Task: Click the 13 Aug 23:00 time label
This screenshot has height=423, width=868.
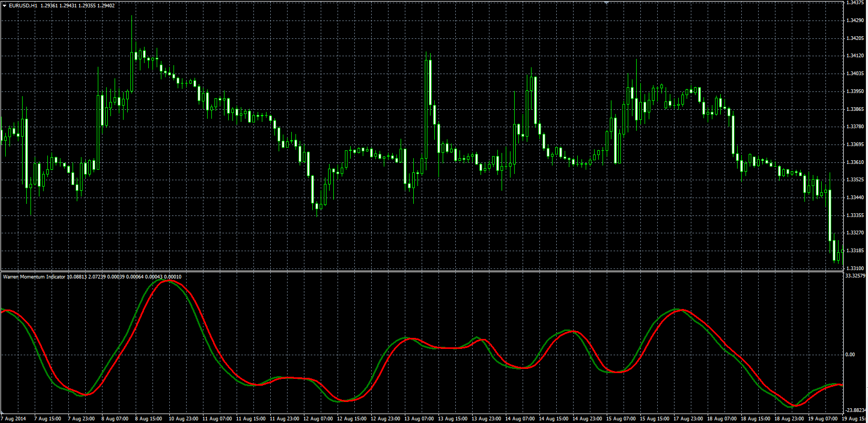Action: point(486,419)
